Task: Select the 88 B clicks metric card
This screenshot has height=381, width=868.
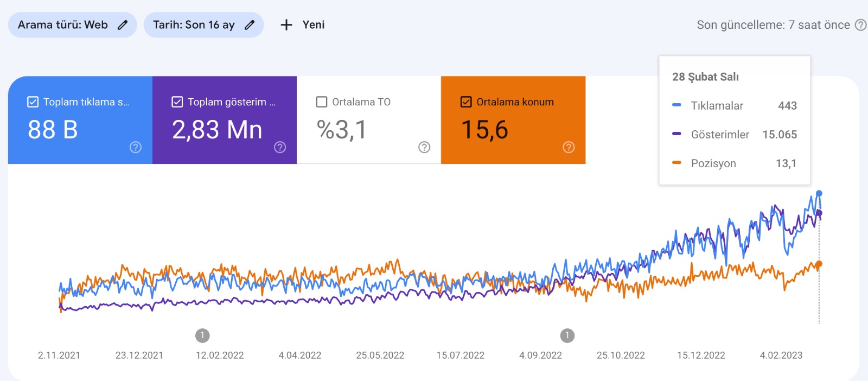Action: tap(80, 120)
